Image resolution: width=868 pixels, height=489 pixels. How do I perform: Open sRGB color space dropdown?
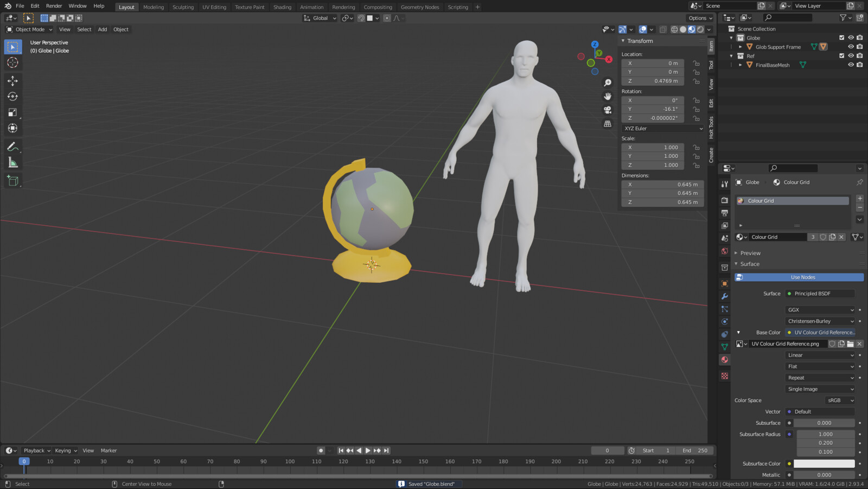tap(840, 401)
